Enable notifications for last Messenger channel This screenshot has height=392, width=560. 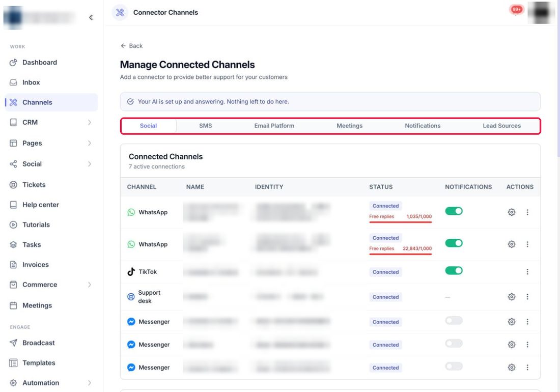click(454, 367)
